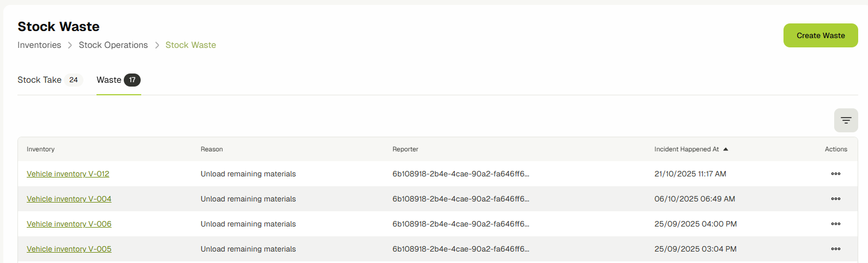Open actions menu for Vehicle inventory V-005
The width and height of the screenshot is (868, 263).
point(835,249)
